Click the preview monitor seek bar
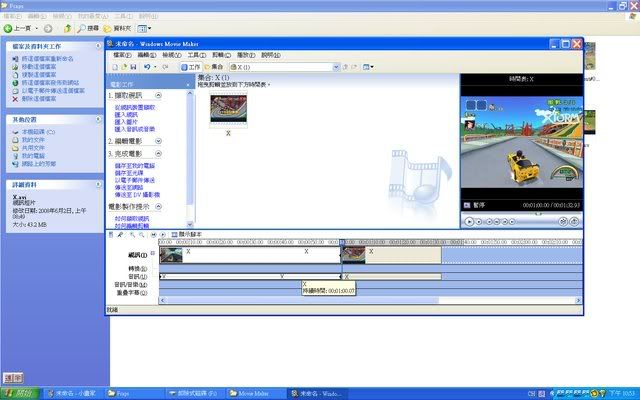This screenshot has height=400, width=640. 520,211
